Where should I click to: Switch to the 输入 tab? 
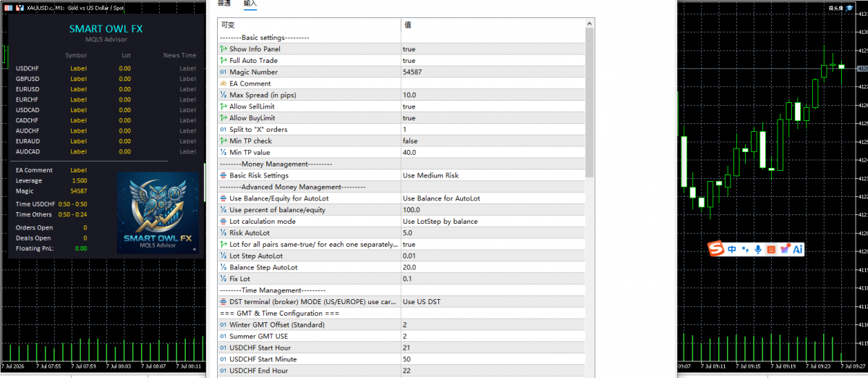point(250,4)
